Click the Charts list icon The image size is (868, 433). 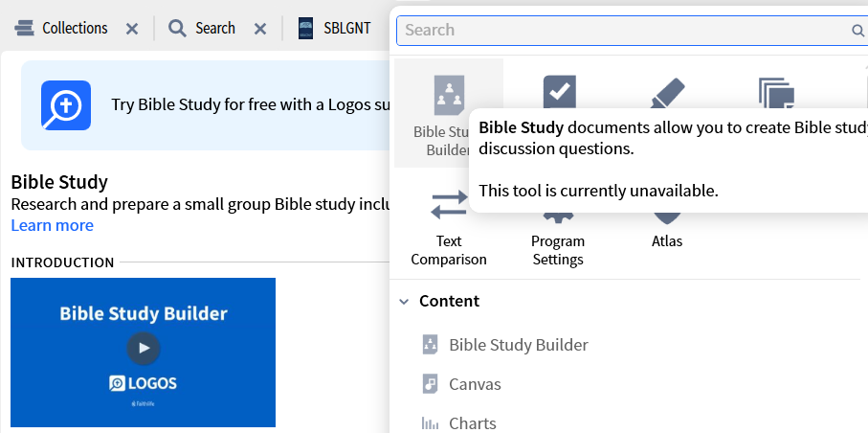pos(430,423)
